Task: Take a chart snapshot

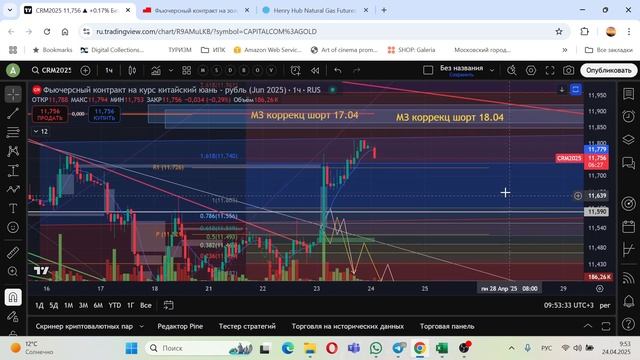Action: [x=569, y=70]
